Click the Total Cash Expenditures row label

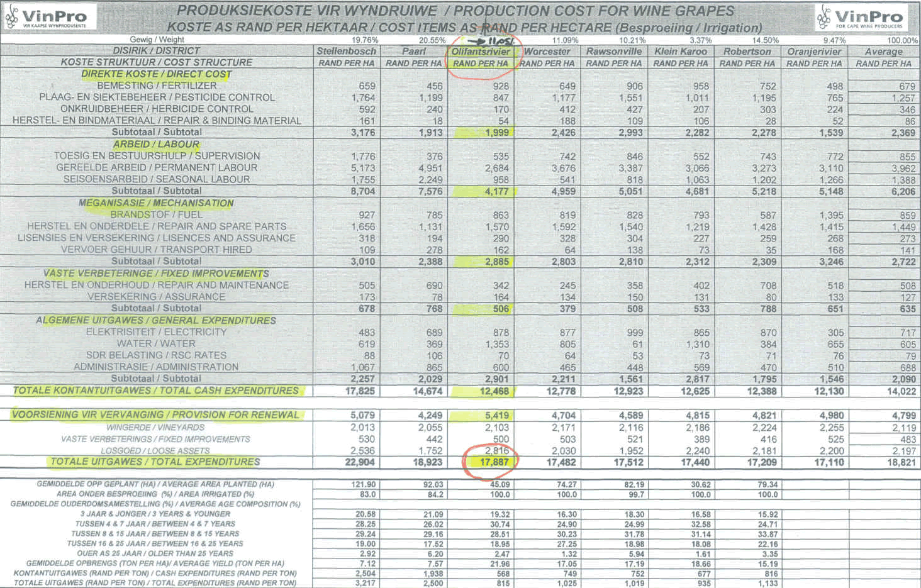pos(156,391)
